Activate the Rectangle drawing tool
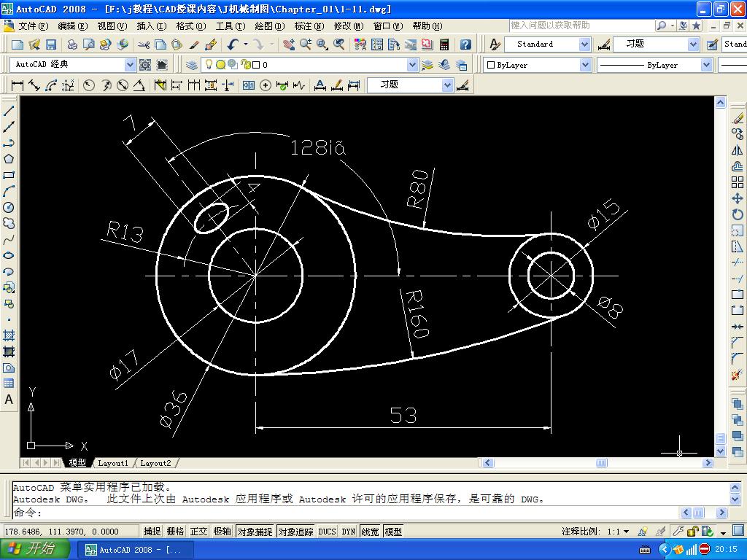 tap(9, 175)
